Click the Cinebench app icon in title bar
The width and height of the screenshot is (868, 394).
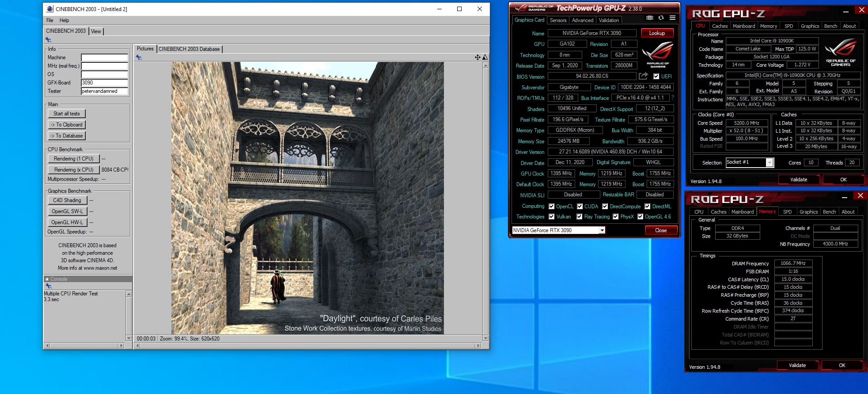pos(49,9)
